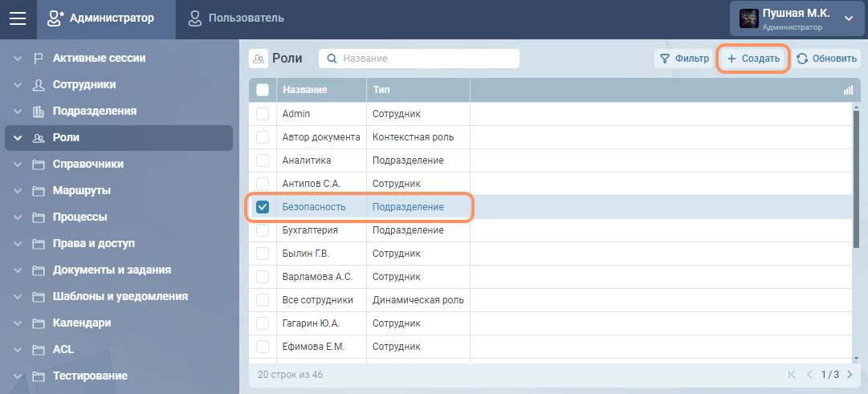Toggle the select-all header checkbox
The image size is (868, 394).
pyautogui.click(x=263, y=91)
